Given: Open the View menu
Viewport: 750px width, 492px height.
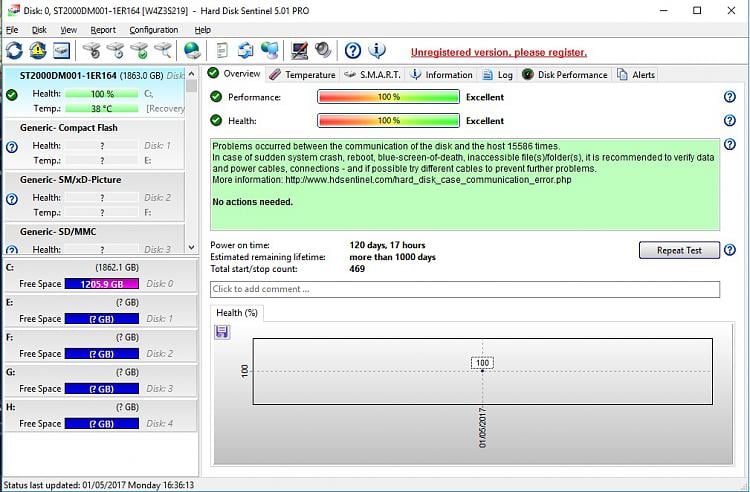Looking at the screenshot, I should coord(68,30).
